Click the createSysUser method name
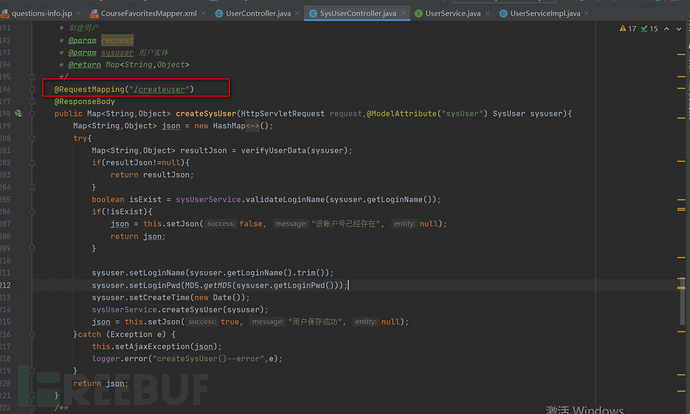 [x=206, y=114]
